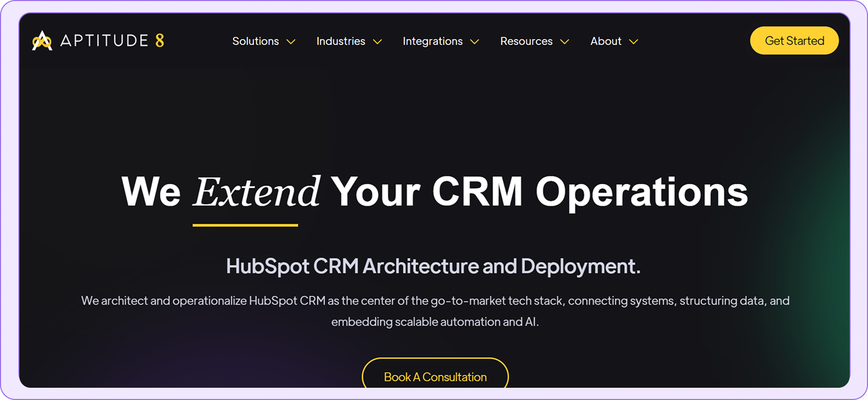The height and width of the screenshot is (400, 868).
Task: Open the Industries menu label
Action: (x=341, y=41)
